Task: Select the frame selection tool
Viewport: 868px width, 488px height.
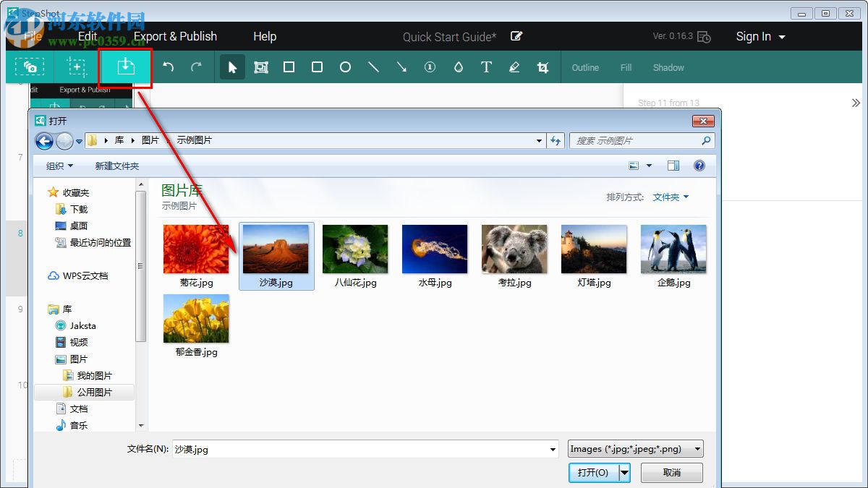Action: pos(261,67)
